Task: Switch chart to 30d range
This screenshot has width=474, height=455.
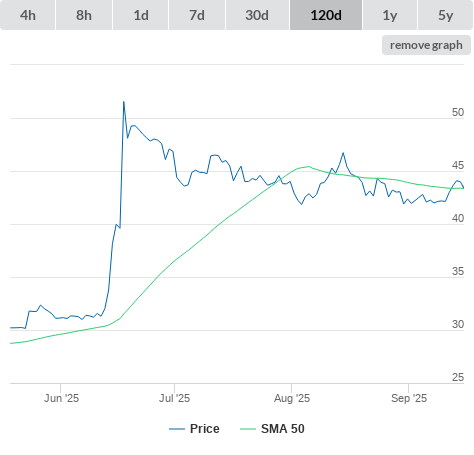Action: (x=257, y=15)
